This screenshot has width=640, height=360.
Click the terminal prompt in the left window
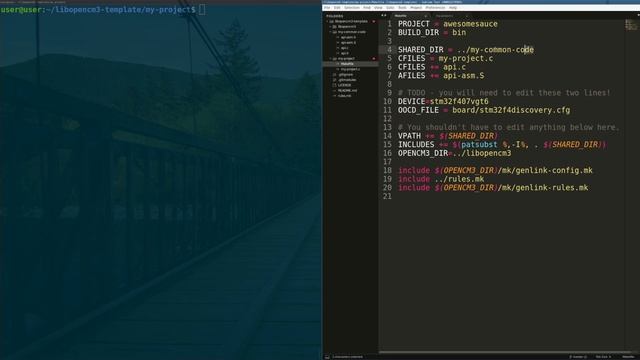coord(98,10)
